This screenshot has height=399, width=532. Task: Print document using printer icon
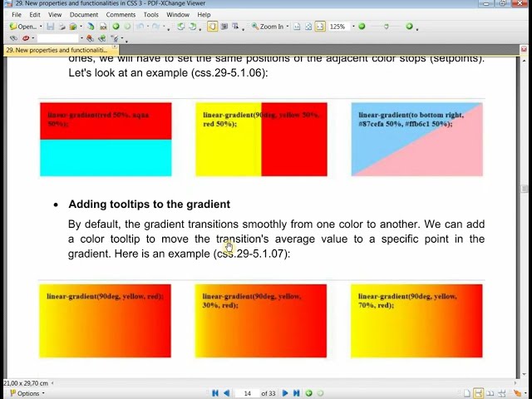click(x=62, y=27)
